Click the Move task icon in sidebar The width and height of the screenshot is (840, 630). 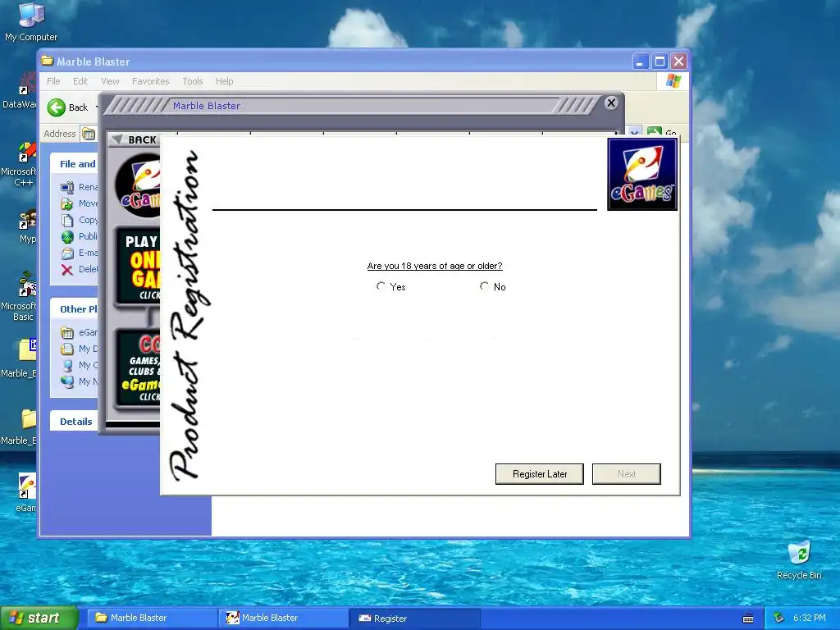click(67, 203)
